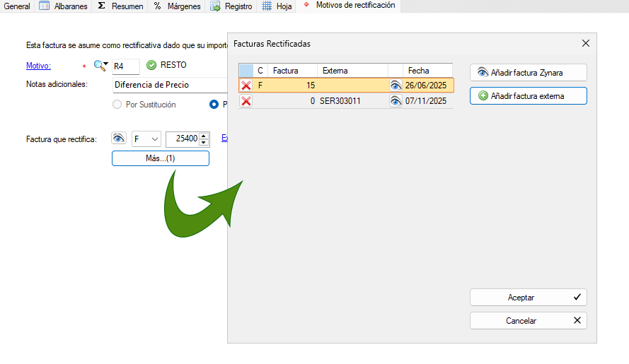The width and height of the screenshot is (629, 364).
Task: Click the magnifier search icon beside Motivo
Action: [x=99, y=66]
